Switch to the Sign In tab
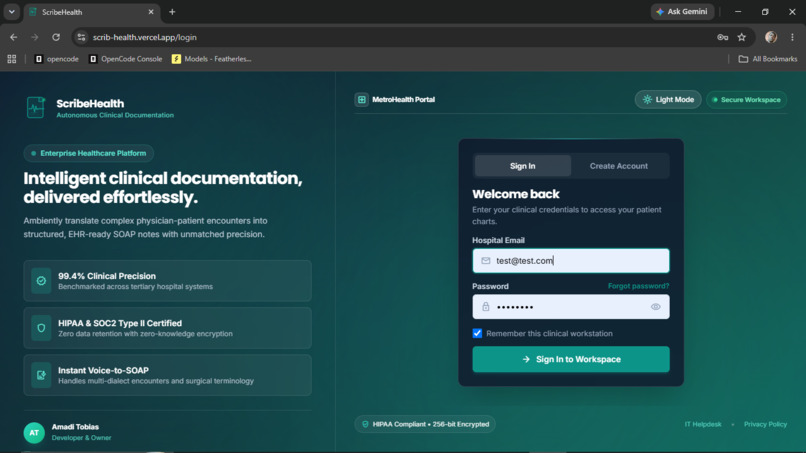 click(x=522, y=166)
